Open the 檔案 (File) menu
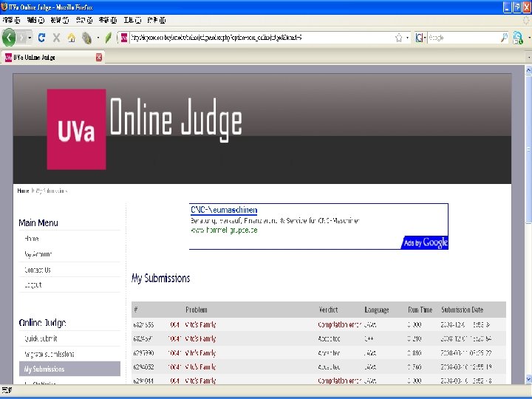Image resolution: width=532 pixels, height=399 pixels. point(12,21)
